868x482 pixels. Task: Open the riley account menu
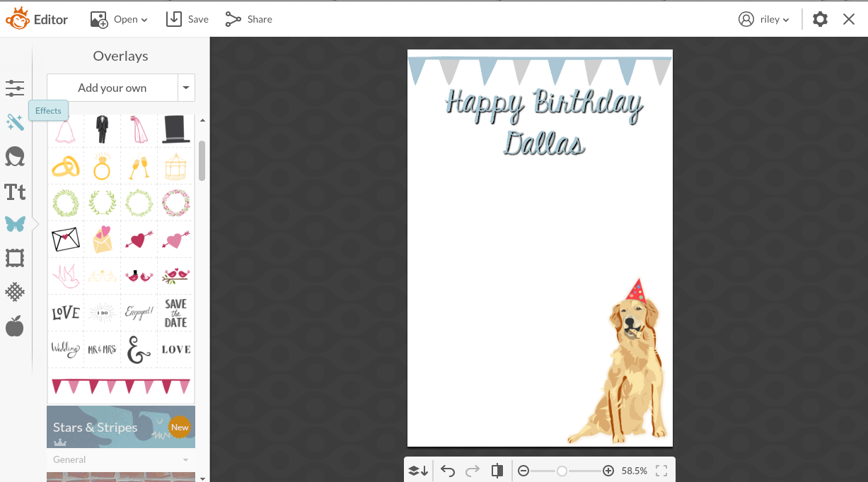click(x=764, y=19)
